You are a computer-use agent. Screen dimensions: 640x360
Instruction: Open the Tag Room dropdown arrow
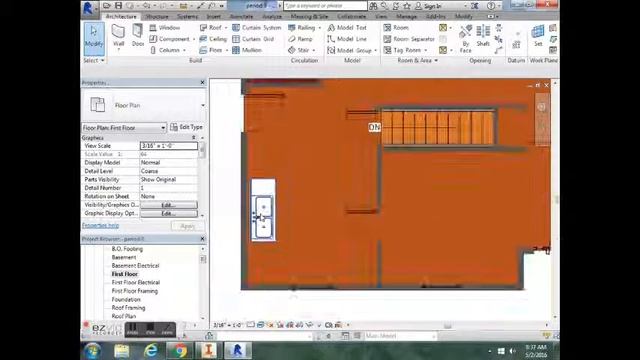(426, 50)
